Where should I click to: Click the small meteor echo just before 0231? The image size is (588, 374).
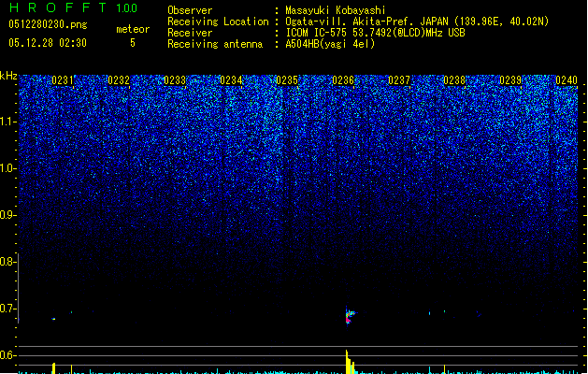tap(53, 319)
